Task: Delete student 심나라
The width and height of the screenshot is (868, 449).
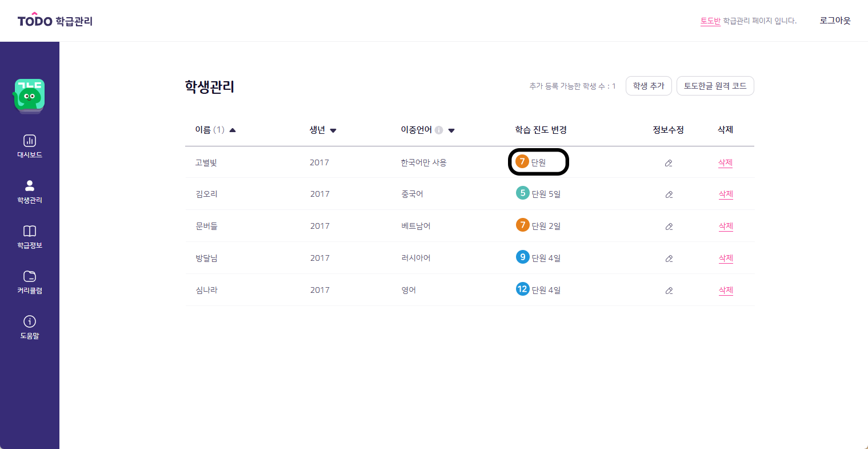Action: tap(726, 290)
